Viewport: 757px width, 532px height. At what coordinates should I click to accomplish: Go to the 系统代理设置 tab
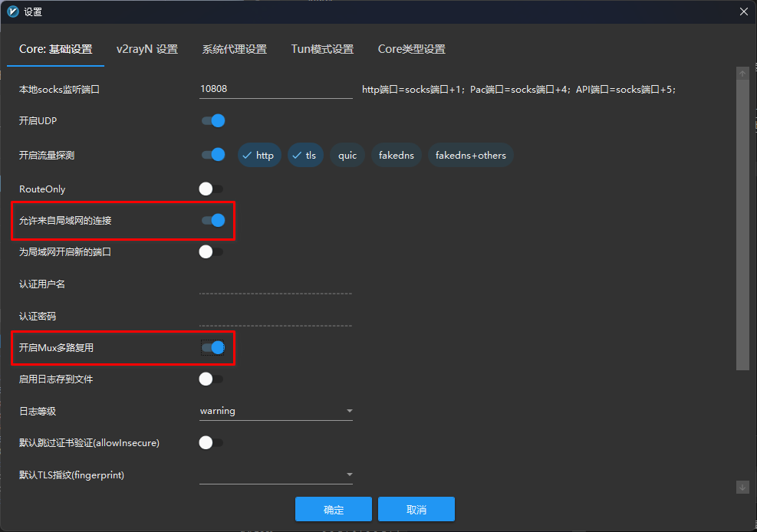(x=234, y=49)
